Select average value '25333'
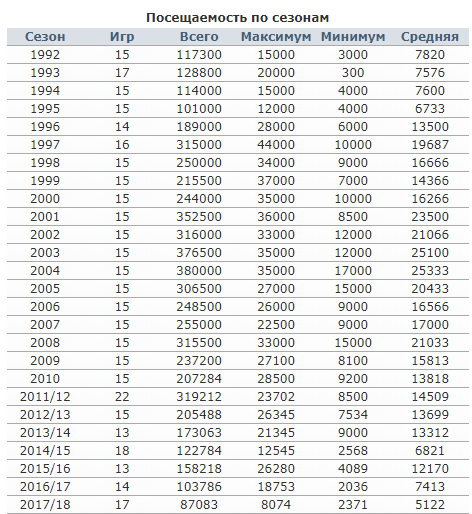The image size is (472, 514). [x=430, y=271]
